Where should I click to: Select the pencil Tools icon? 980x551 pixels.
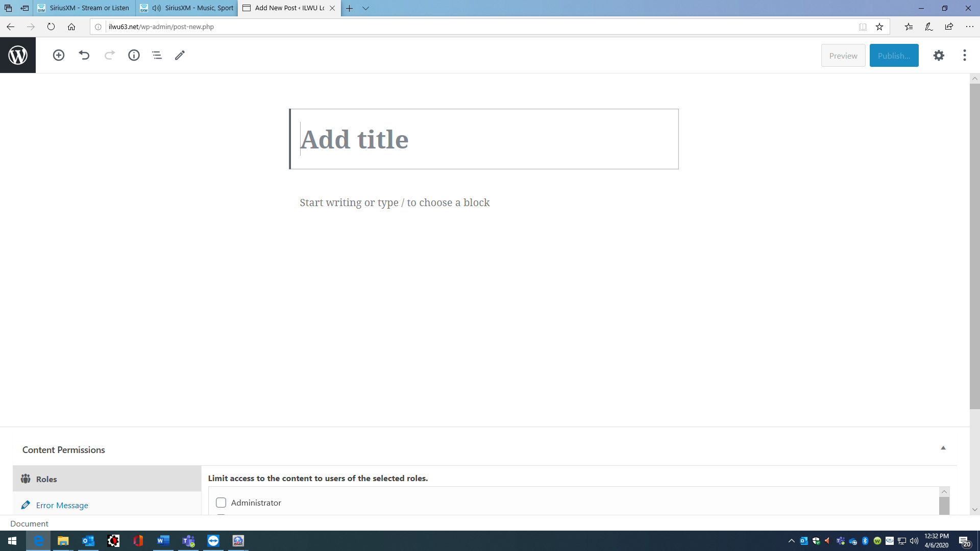(x=180, y=55)
